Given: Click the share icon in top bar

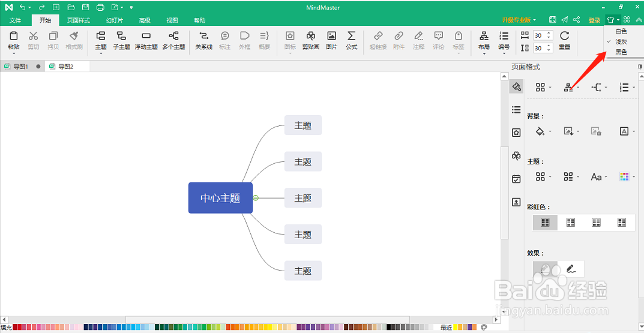Looking at the screenshot, I should click(577, 20).
